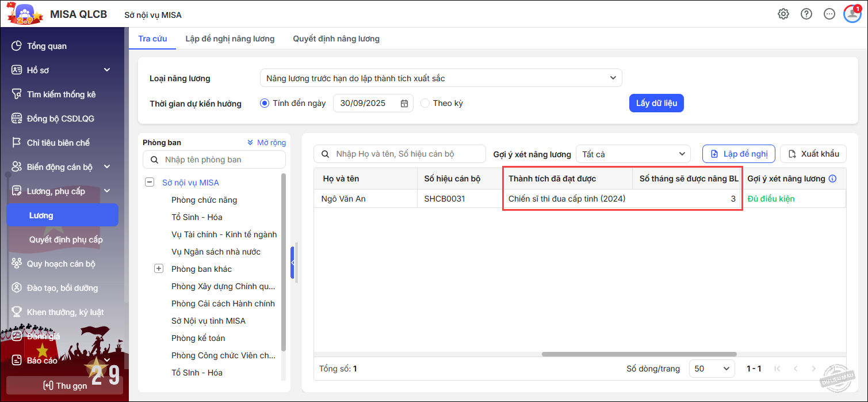Collapse side panel with blue splitter handle
Screen dimensions: 868x402
pos(292,263)
